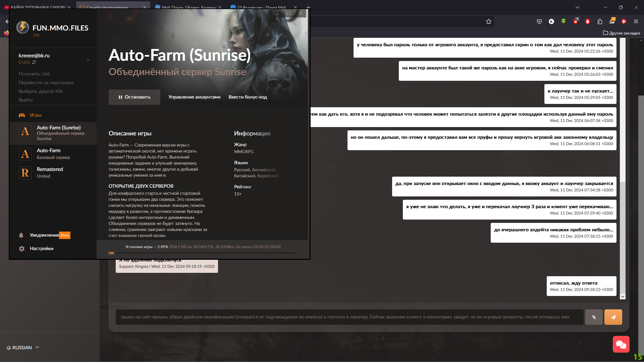Open Settings via the gear icon
644x362 pixels.
[x=22, y=249]
